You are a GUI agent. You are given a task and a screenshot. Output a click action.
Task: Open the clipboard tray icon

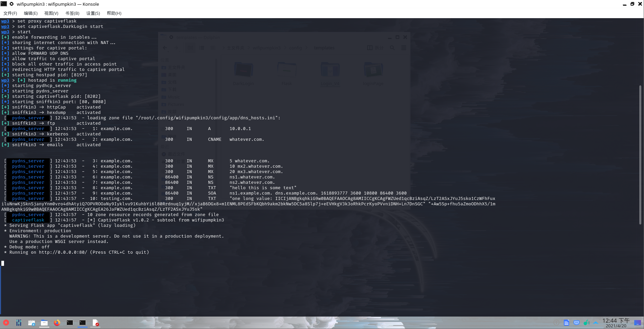coord(566,323)
